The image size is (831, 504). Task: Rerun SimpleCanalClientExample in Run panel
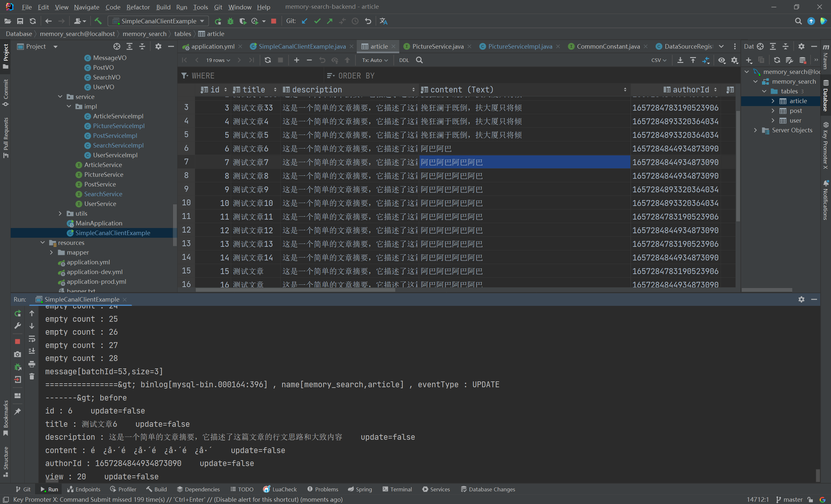[x=18, y=313]
